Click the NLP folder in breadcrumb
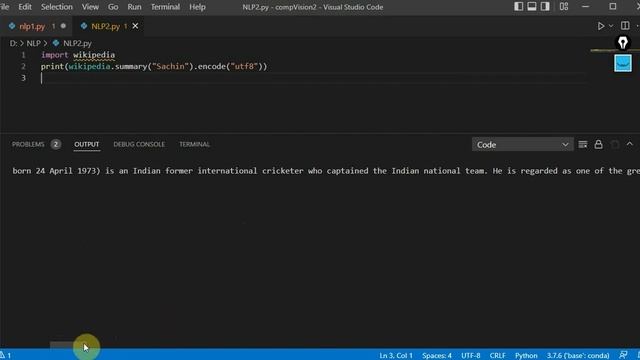The height and width of the screenshot is (360, 640). pos(33,43)
